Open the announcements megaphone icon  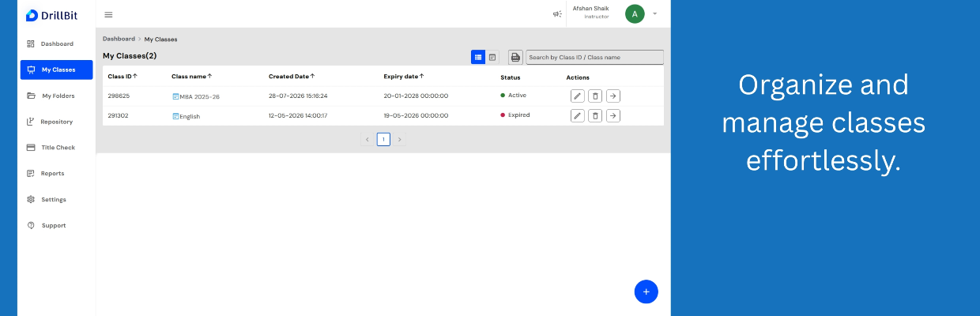coord(557,13)
